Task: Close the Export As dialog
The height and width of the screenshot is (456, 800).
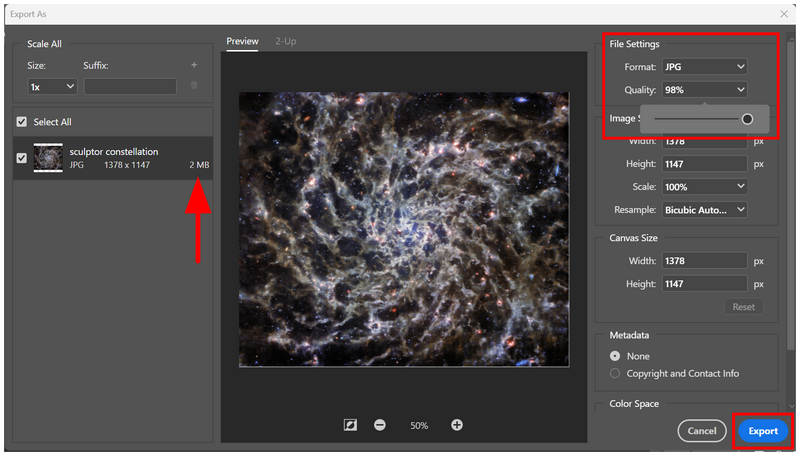Action: 784,14
